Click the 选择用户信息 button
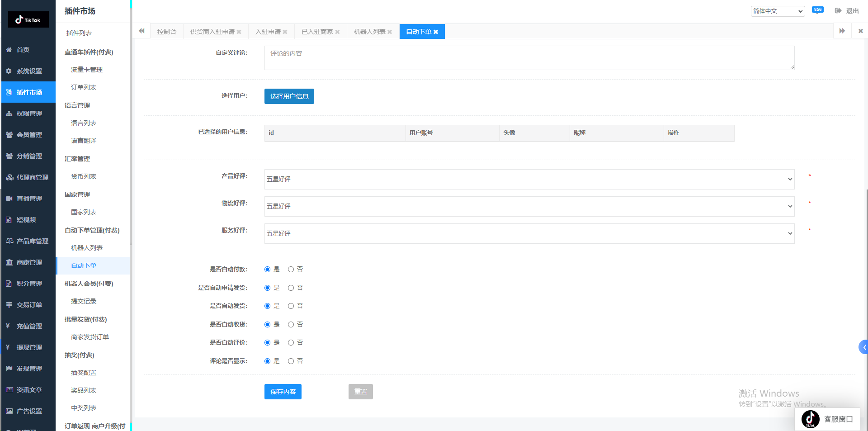868x431 pixels. (x=289, y=96)
